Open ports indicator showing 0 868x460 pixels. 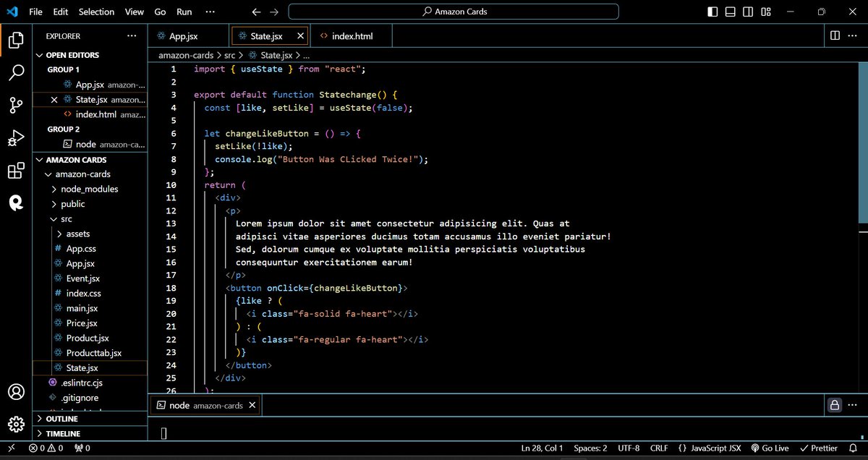coord(82,448)
